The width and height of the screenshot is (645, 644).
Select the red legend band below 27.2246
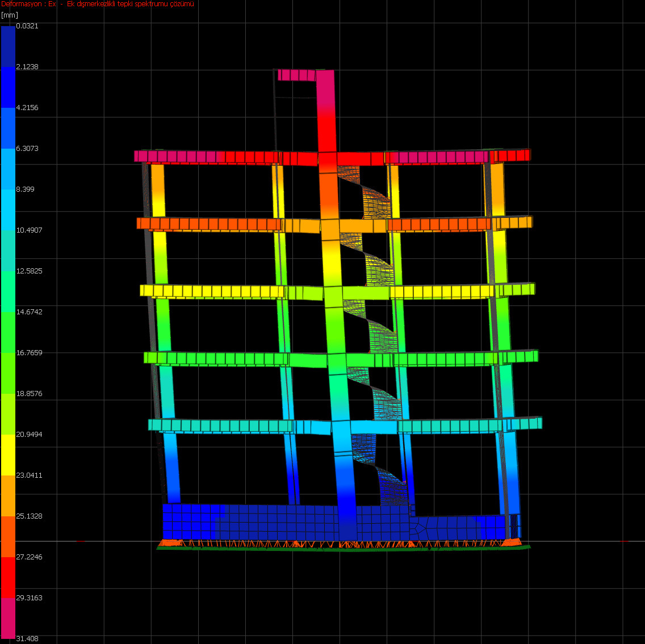tap(8, 576)
